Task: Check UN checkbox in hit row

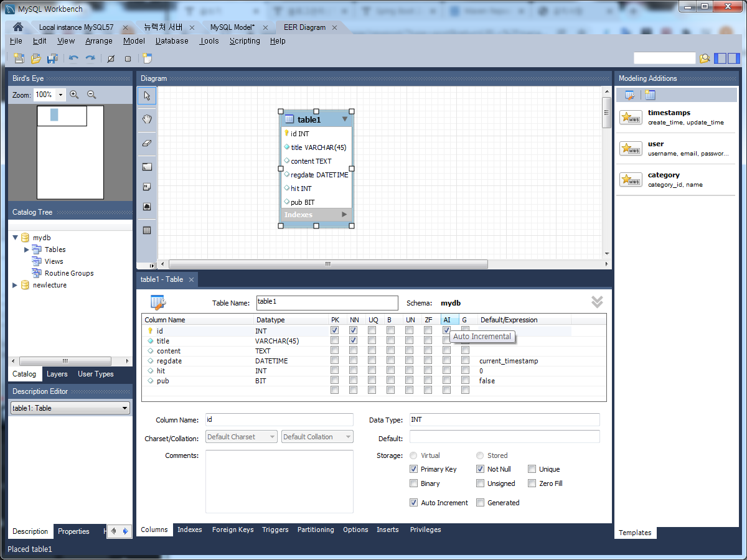Action: pos(410,370)
